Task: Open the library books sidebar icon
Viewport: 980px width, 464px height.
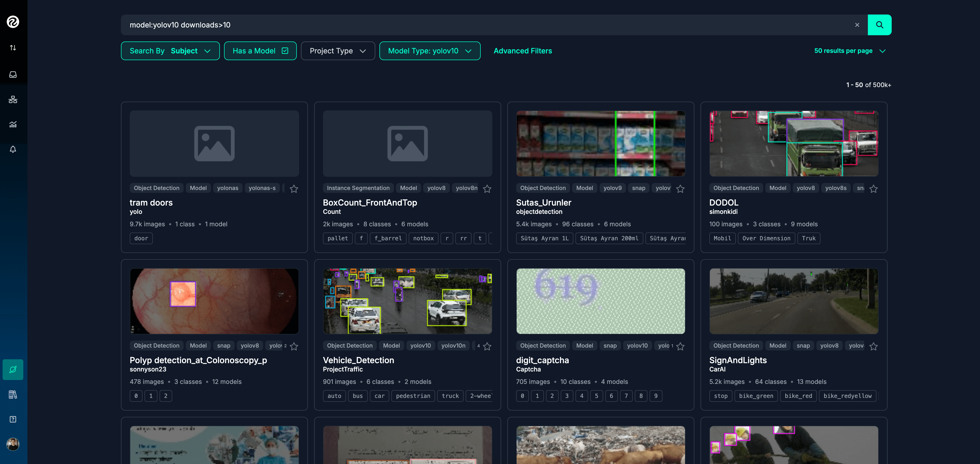Action: click(13, 394)
